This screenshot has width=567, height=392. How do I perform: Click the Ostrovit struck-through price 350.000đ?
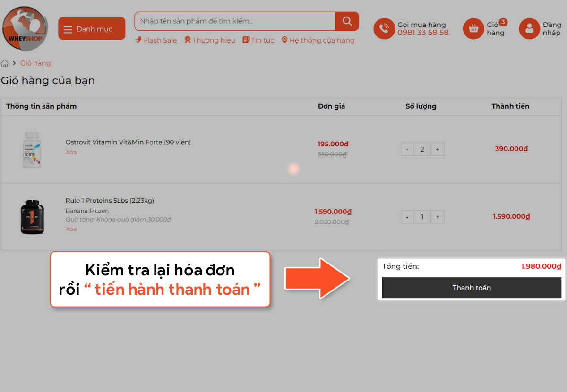coord(332,154)
